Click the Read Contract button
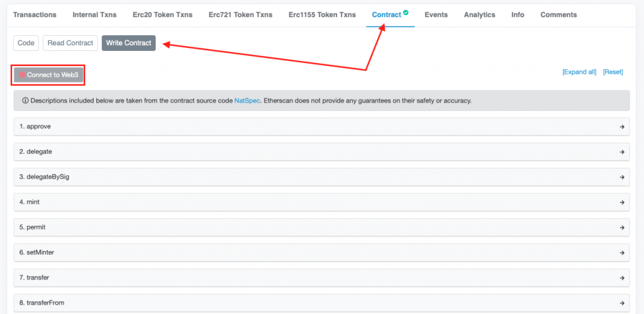644x314 pixels. click(70, 43)
